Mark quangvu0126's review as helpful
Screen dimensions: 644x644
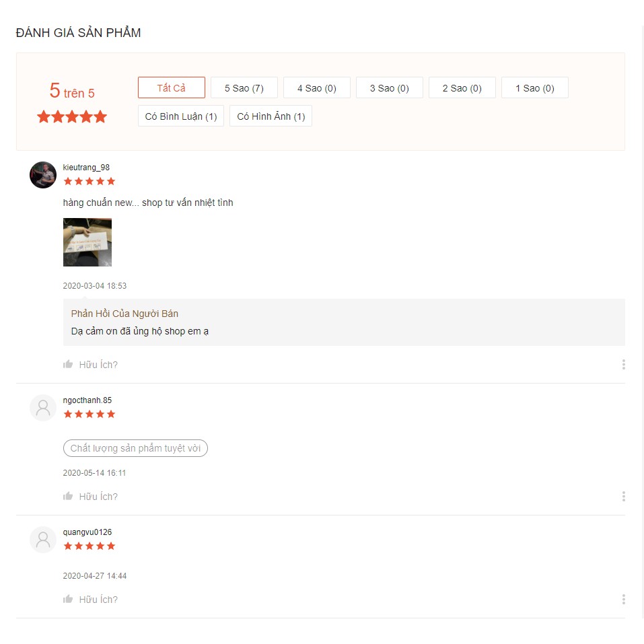68,600
